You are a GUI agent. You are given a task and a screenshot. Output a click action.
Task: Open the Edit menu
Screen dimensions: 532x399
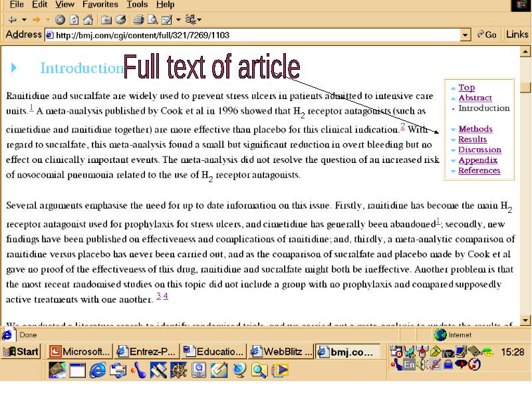[x=39, y=5]
